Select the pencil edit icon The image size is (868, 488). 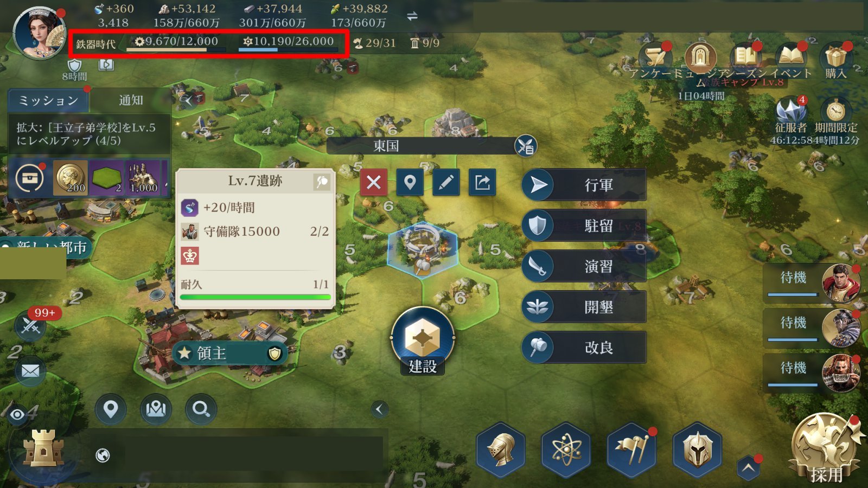[x=446, y=182]
